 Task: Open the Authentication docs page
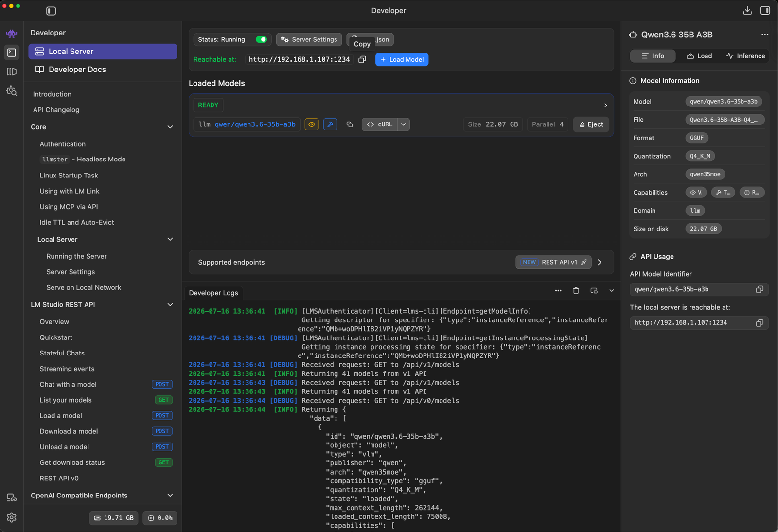62,144
